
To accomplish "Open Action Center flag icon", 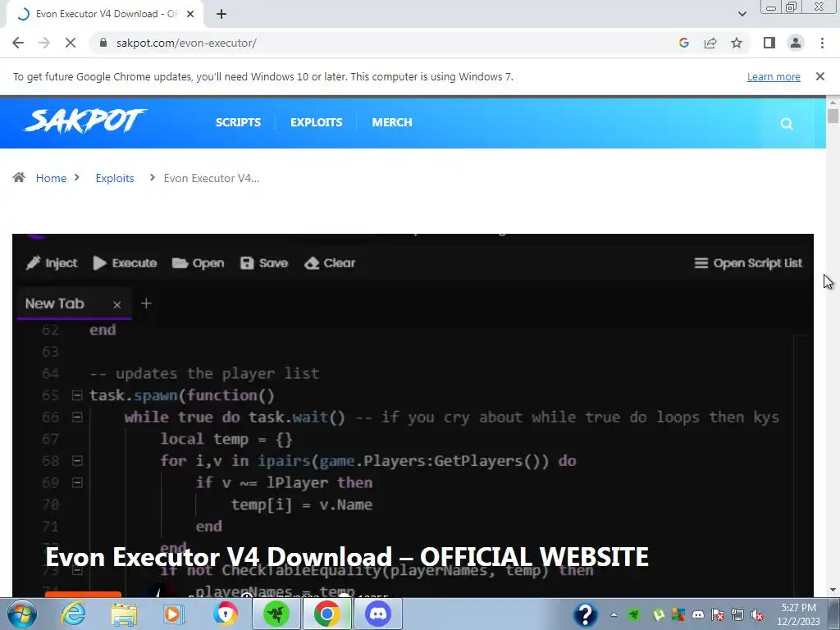I will 718,615.
